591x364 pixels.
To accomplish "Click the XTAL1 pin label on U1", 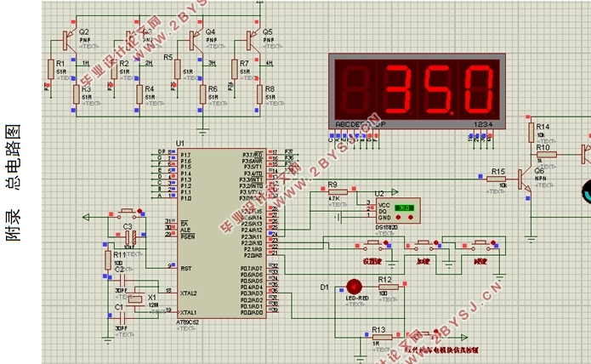I will point(188,312).
